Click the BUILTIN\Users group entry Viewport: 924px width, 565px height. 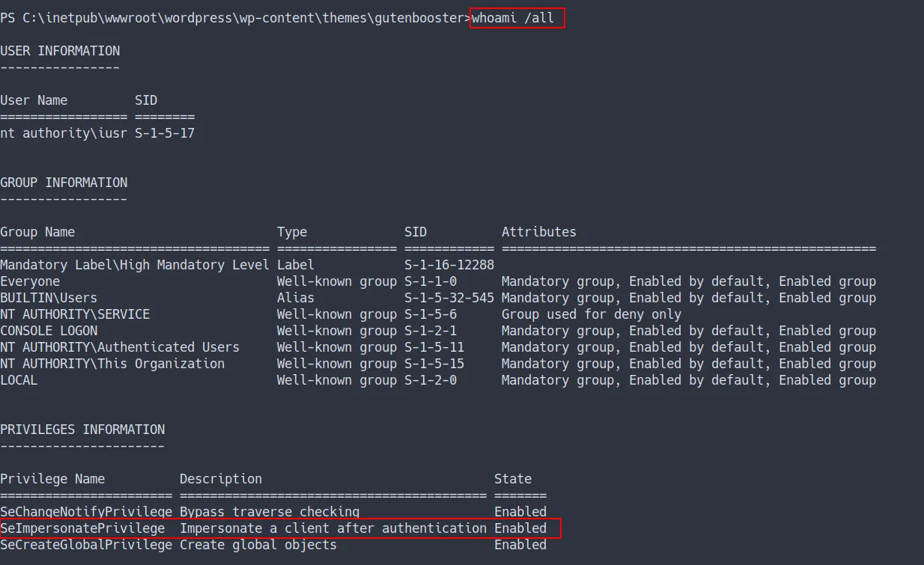49,298
